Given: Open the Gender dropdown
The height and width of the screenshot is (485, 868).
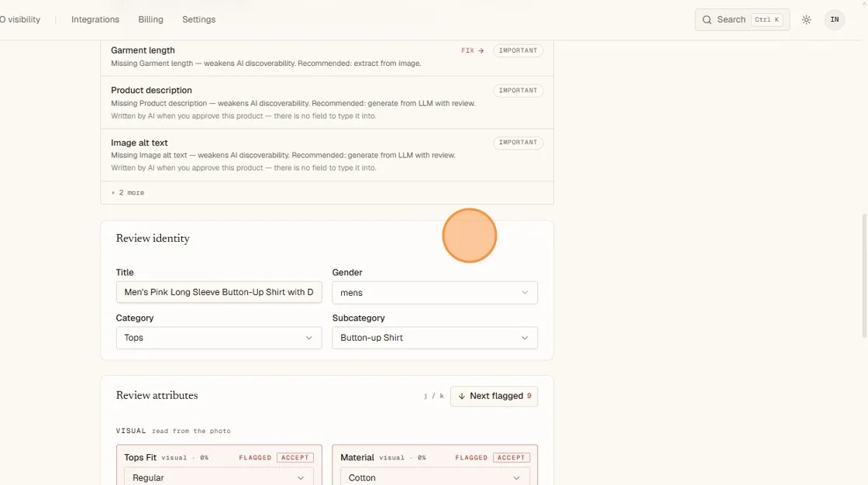Looking at the screenshot, I should [435, 292].
